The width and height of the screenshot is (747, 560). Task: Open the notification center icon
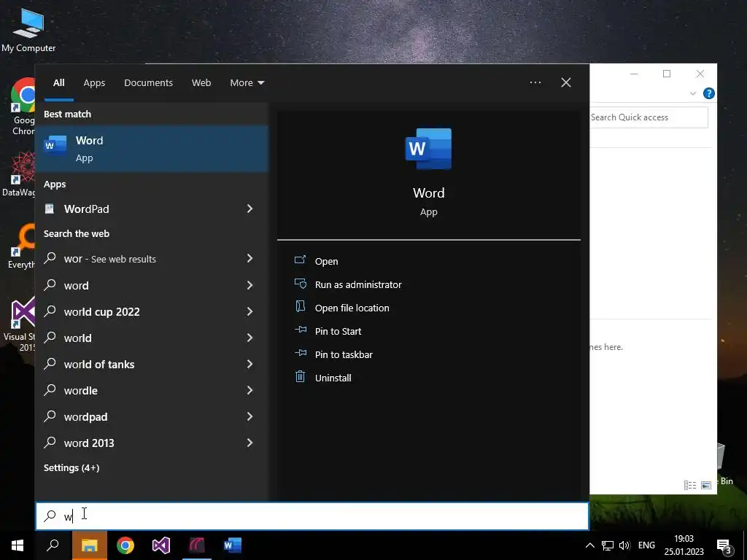click(724, 546)
